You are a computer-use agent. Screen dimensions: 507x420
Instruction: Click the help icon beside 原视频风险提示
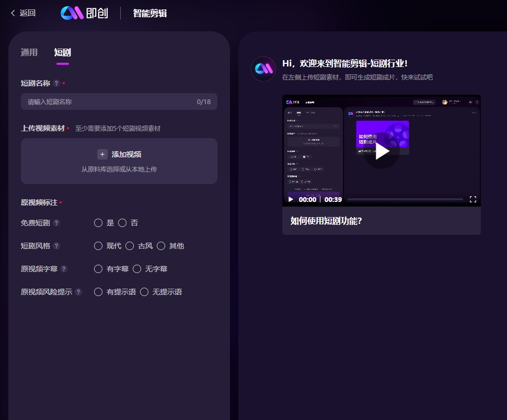pyautogui.click(x=79, y=292)
